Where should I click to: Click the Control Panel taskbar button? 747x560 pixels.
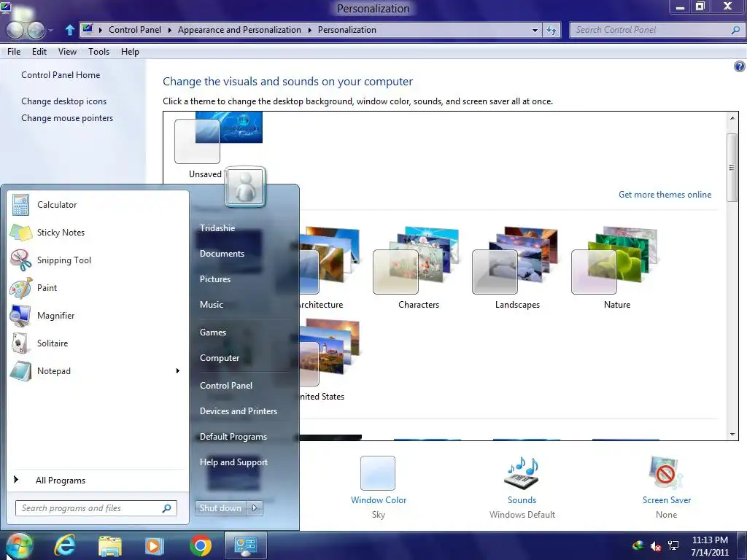click(245, 545)
